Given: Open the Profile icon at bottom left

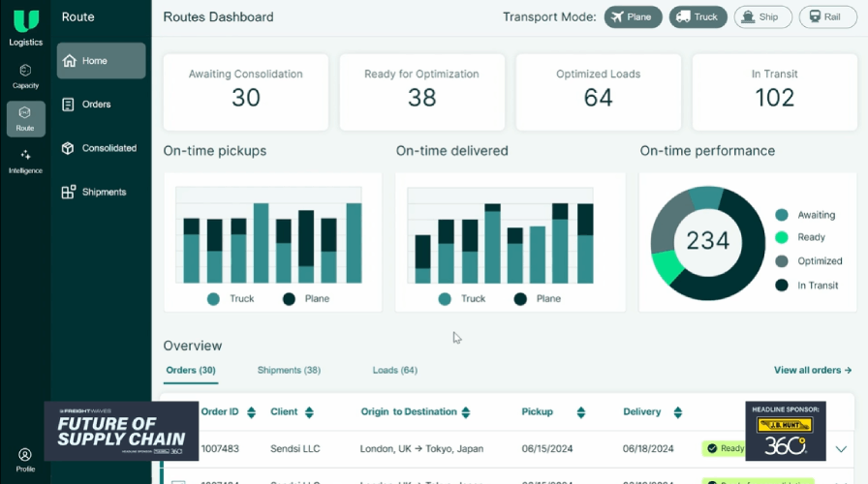Looking at the screenshot, I should (x=25, y=458).
